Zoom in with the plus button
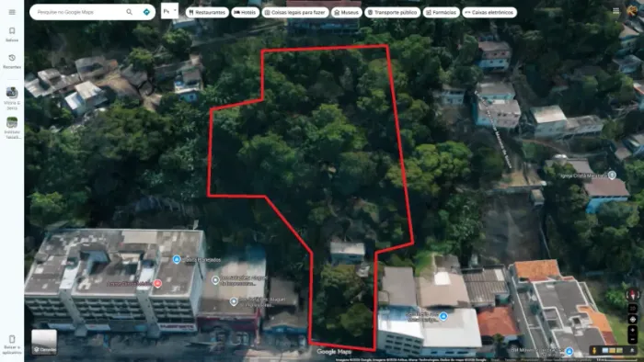This screenshot has width=644, height=362. coord(633,331)
